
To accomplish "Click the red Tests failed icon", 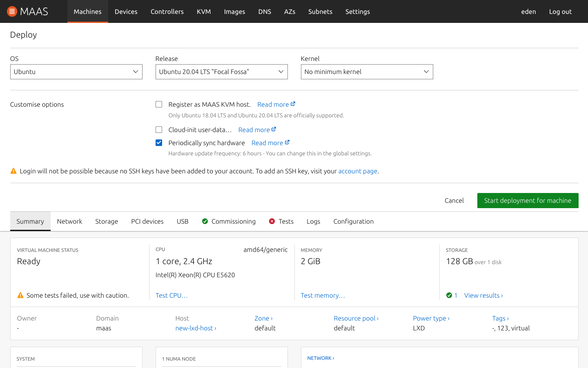I will (x=272, y=221).
